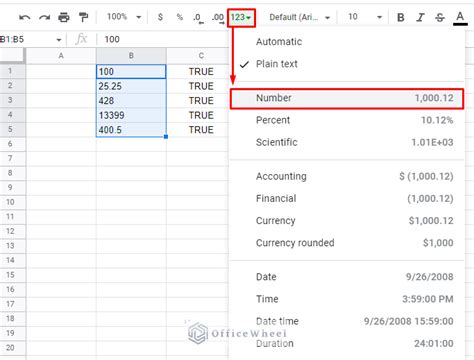Image resolution: width=474 pixels, height=360 pixels.
Task: Select row 12 header
Action: click(x=13, y=231)
